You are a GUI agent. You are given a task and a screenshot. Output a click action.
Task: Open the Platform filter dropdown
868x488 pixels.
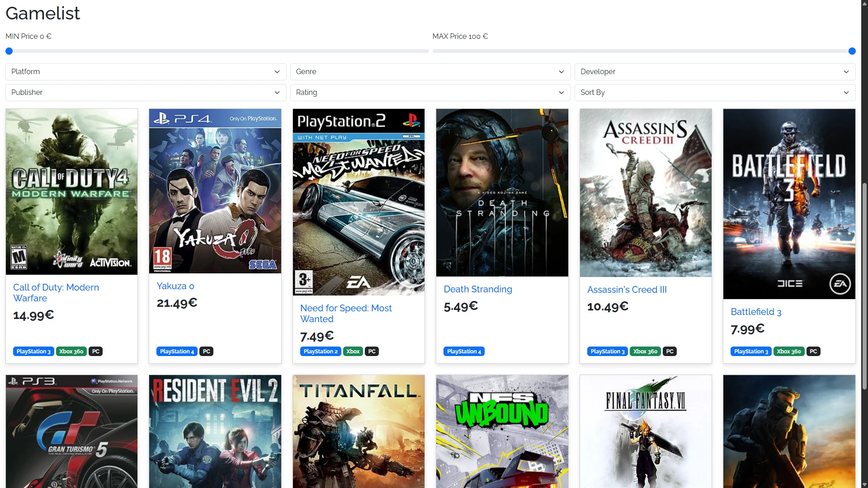tap(146, 71)
